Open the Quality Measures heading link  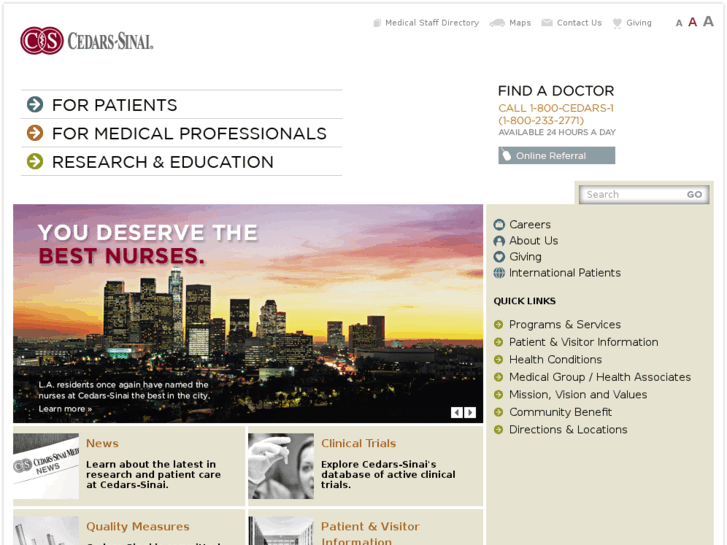coord(138,526)
